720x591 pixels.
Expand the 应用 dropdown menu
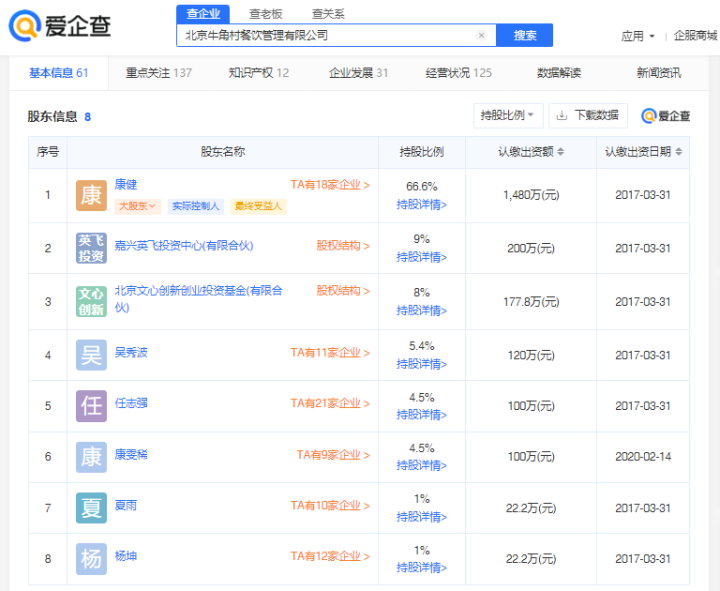coord(637,36)
